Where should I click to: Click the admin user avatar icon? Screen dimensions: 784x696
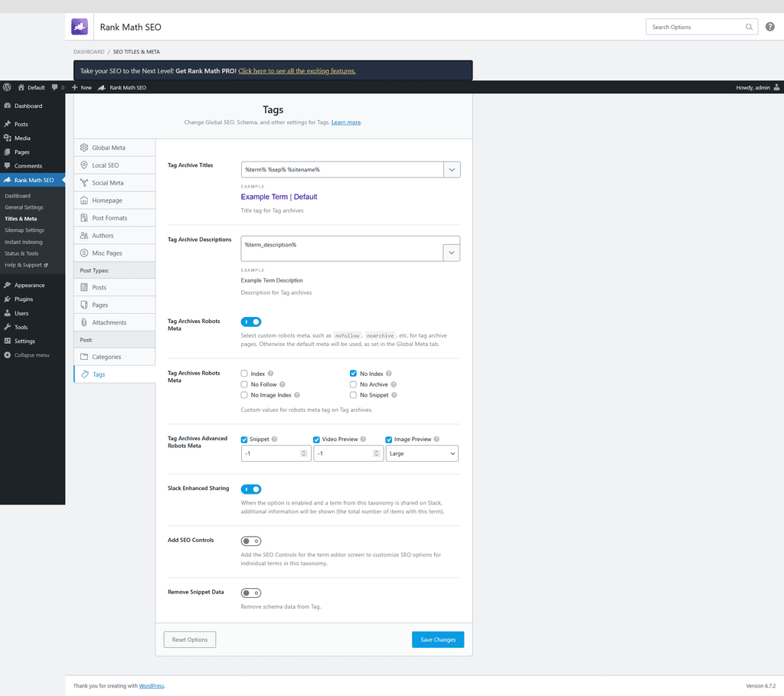776,87
